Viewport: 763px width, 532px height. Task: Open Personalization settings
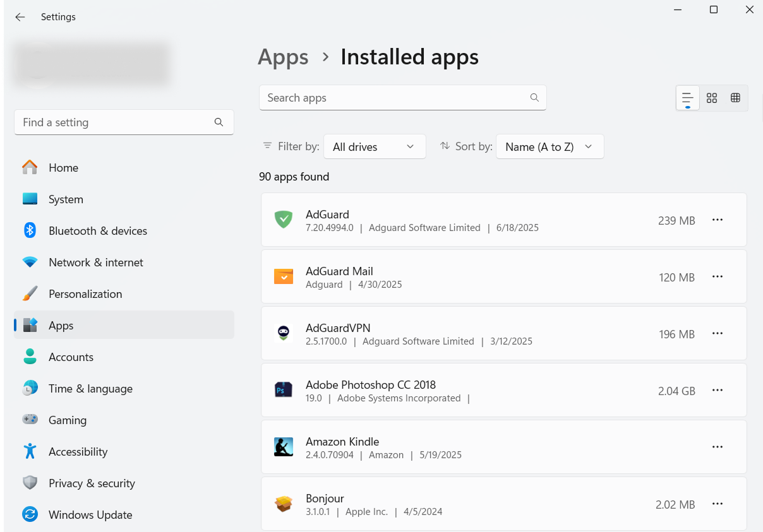click(85, 294)
